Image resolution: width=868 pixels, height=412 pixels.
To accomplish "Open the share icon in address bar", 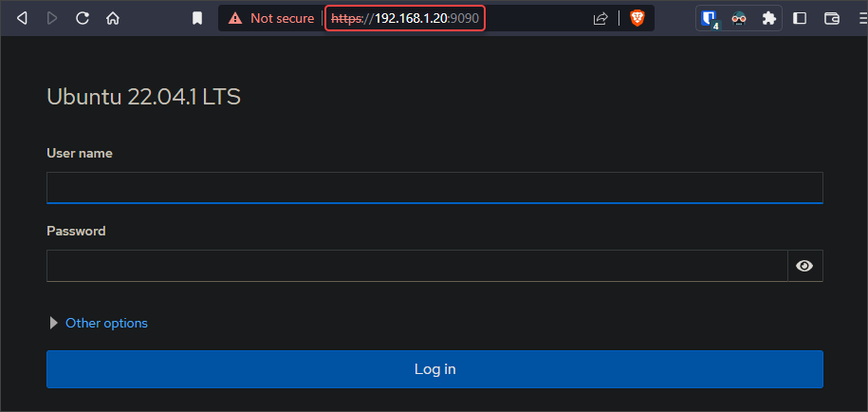I will [x=600, y=18].
